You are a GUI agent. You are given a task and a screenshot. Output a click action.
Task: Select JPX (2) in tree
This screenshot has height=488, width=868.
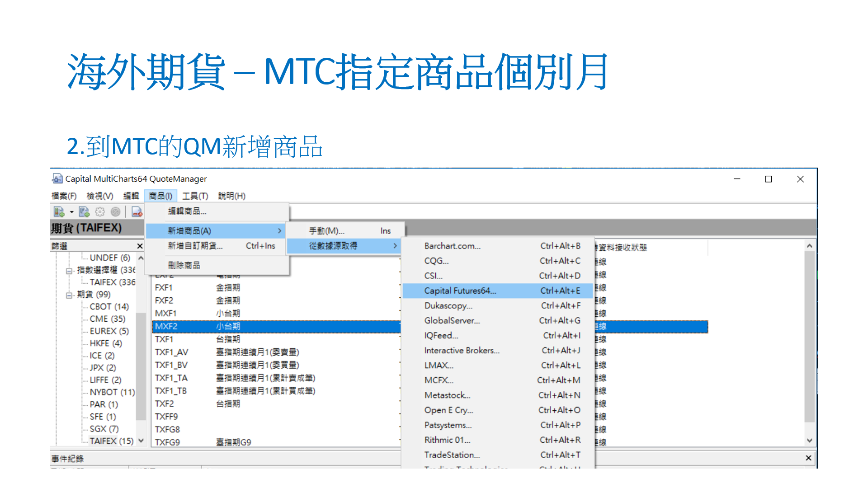click(103, 367)
